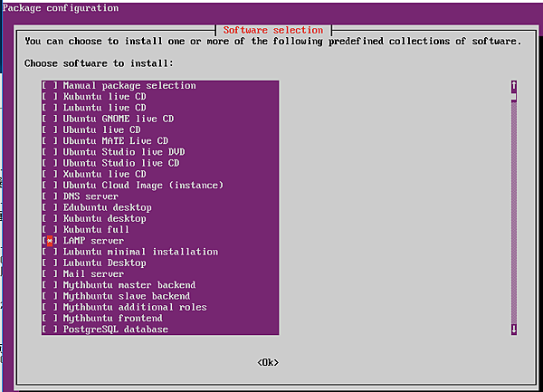Check the Ubuntu Studio live DVD checkbox

(x=50, y=152)
